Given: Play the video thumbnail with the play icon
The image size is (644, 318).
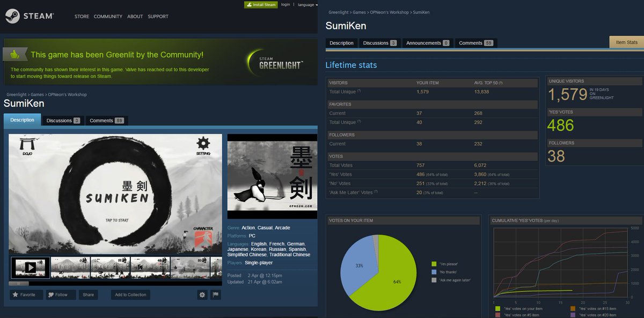Looking at the screenshot, I should click(x=31, y=267).
